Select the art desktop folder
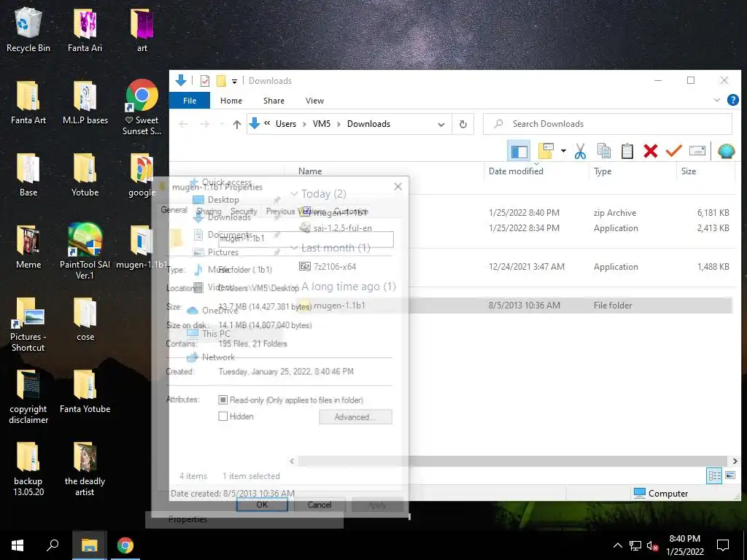The width and height of the screenshot is (747, 560). [142, 30]
